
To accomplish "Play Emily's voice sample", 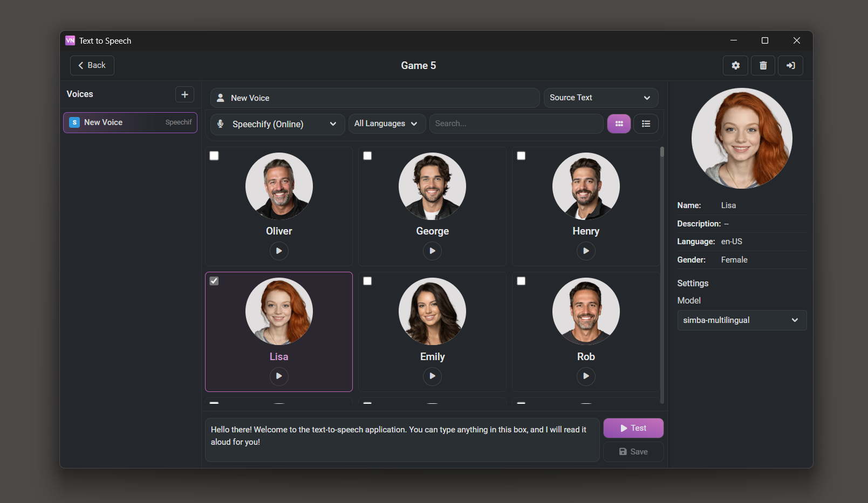I will [x=432, y=376].
